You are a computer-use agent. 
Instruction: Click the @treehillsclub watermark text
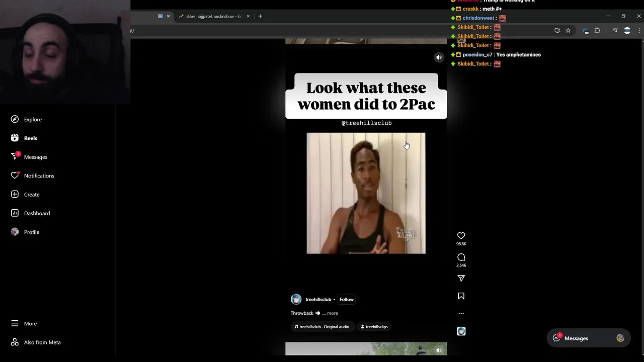click(366, 123)
